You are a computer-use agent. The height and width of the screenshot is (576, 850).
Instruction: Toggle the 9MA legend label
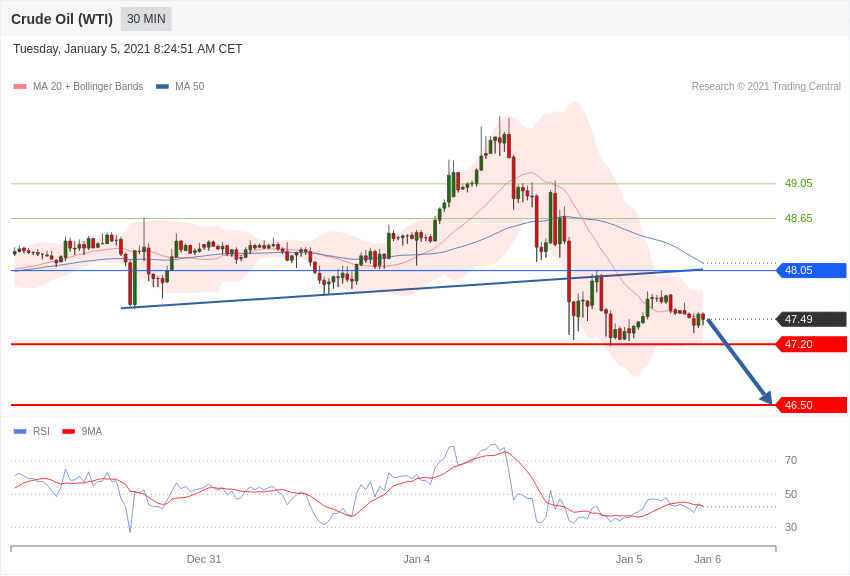coord(92,432)
